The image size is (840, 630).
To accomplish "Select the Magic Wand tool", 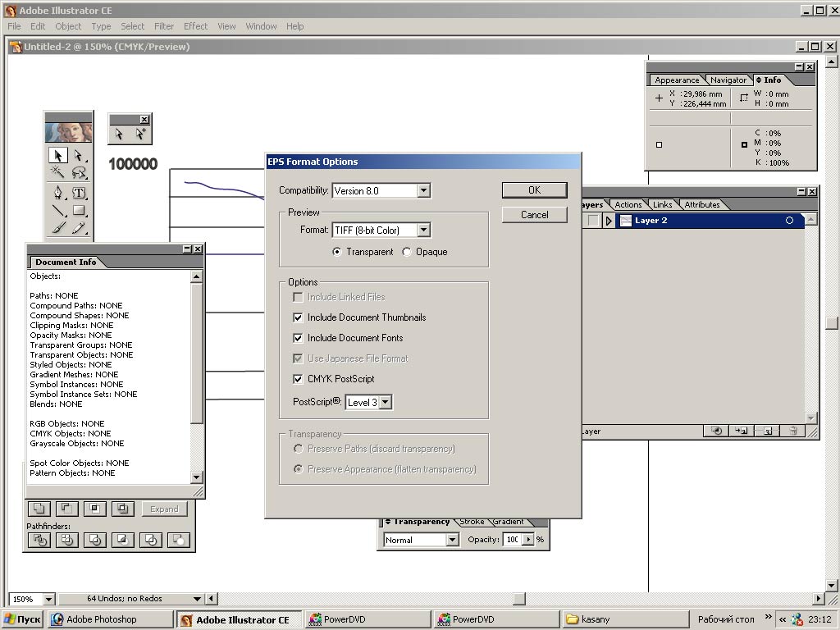I will tap(58, 173).
